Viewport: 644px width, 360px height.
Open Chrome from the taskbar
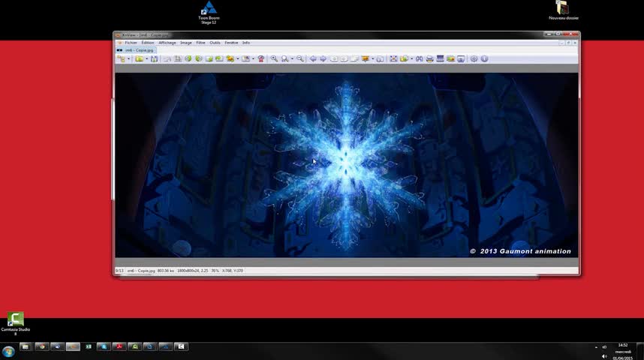(42, 346)
